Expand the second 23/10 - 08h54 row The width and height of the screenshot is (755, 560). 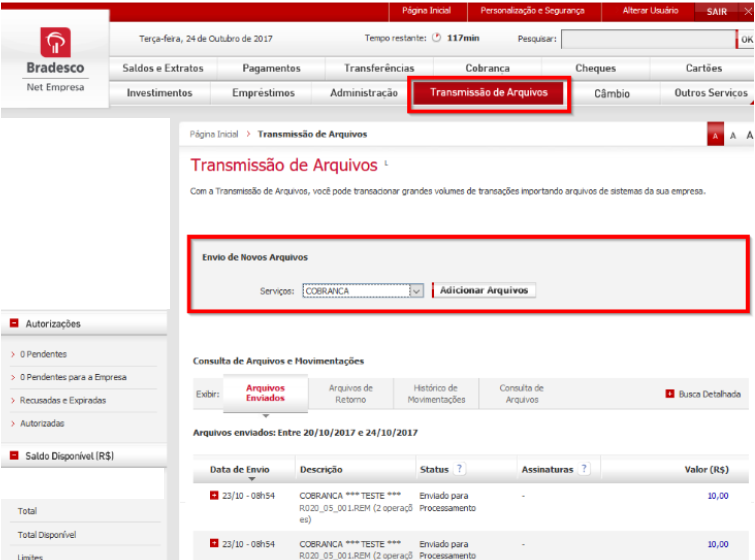coord(214,543)
